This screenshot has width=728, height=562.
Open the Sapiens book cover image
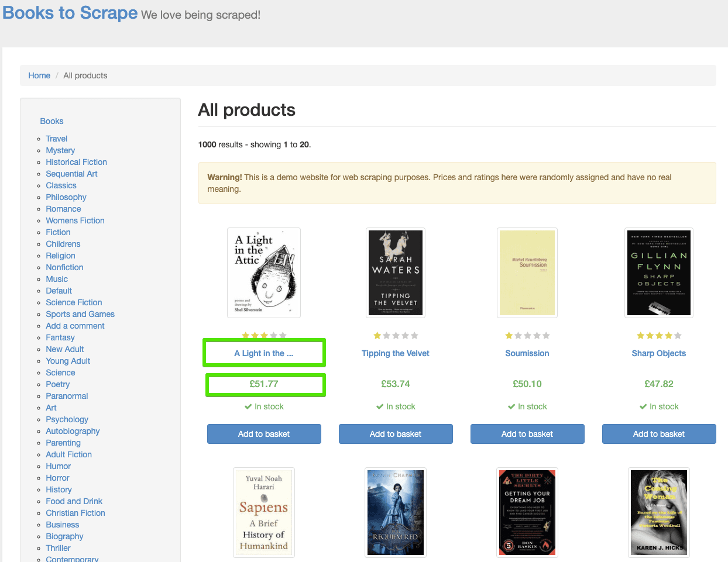click(263, 512)
